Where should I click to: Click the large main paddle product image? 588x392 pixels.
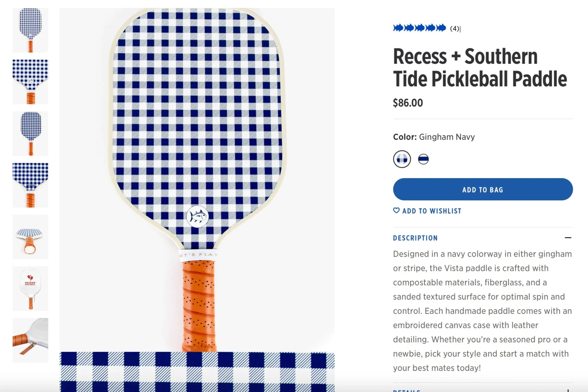pos(197,178)
